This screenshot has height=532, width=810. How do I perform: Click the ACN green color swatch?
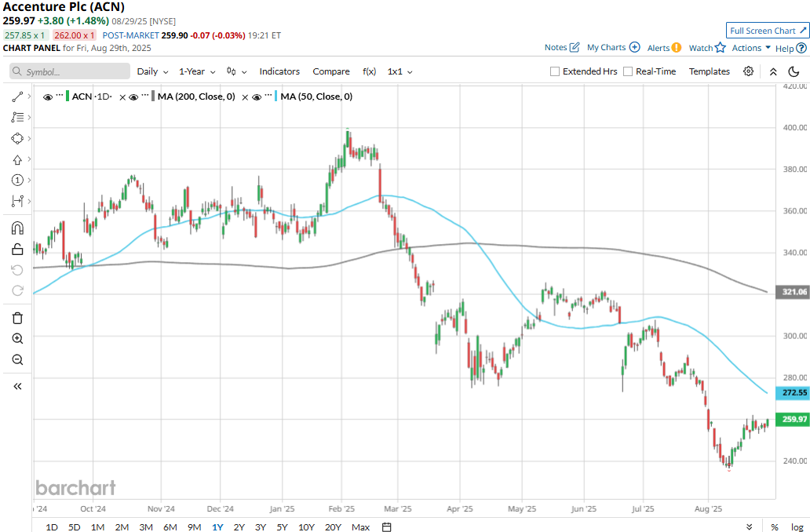[67, 97]
